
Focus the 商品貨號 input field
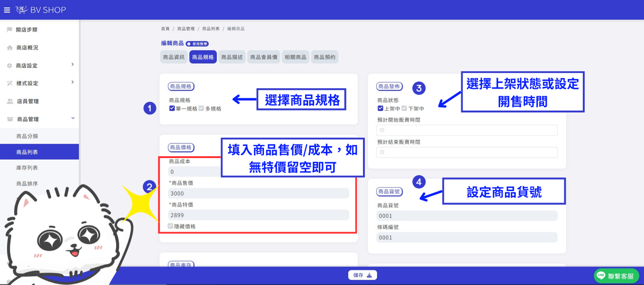click(467, 216)
